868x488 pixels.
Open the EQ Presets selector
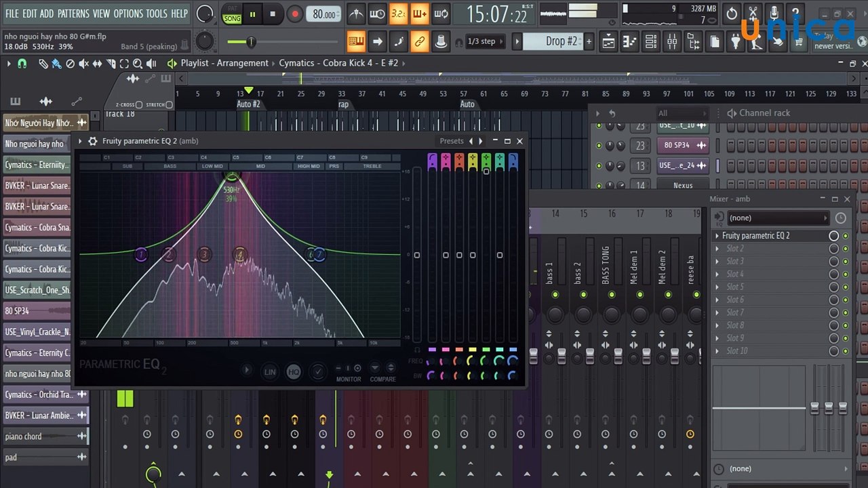coord(452,141)
